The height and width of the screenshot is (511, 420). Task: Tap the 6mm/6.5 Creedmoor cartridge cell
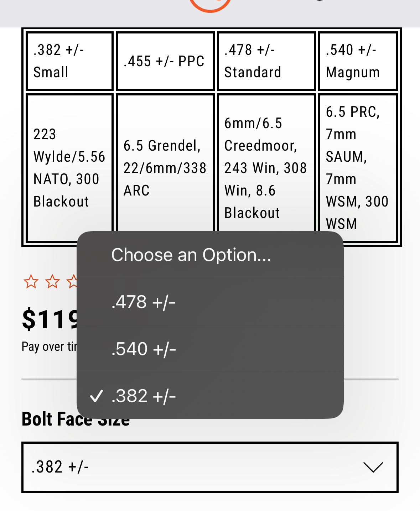pyautogui.click(x=266, y=168)
